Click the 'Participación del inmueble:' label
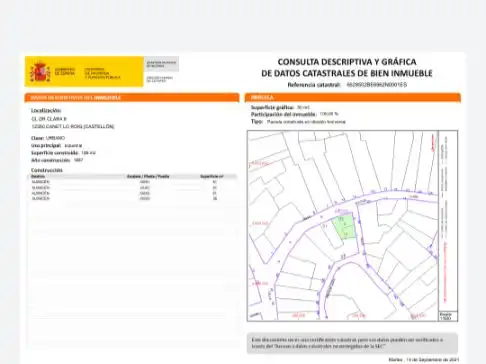 tap(284, 114)
